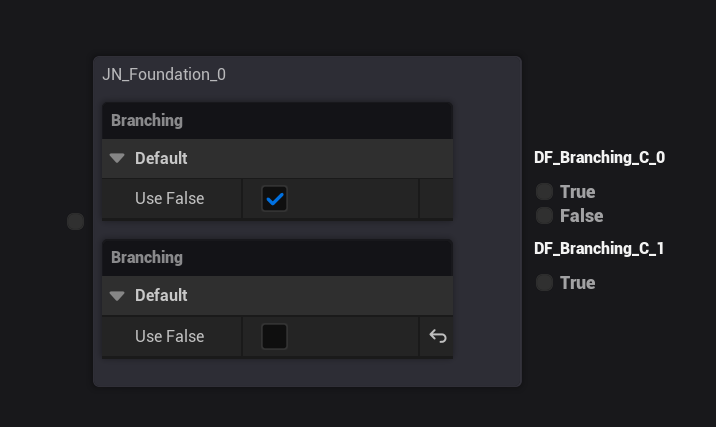
Task: Click the second Branching category header
Action: (147, 257)
